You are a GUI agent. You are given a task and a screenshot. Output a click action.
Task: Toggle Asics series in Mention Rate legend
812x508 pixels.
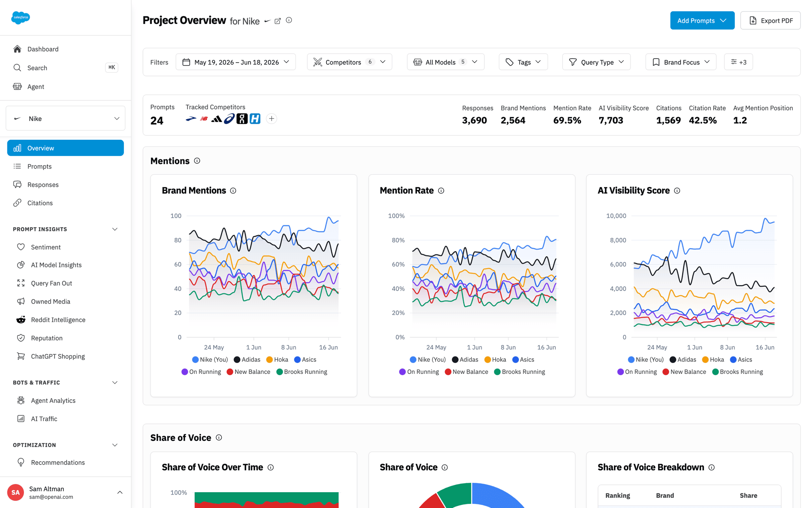(523, 360)
